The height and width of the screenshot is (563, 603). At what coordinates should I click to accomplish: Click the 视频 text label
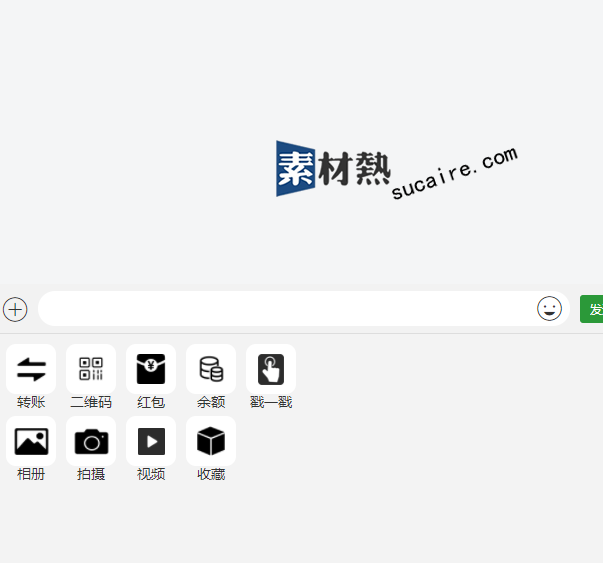151,474
